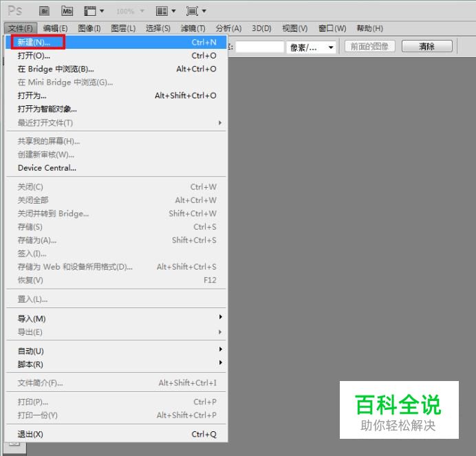Choose 退出(X) to quit Photoshop
This screenshot has width=476, height=456.
pos(116,434)
